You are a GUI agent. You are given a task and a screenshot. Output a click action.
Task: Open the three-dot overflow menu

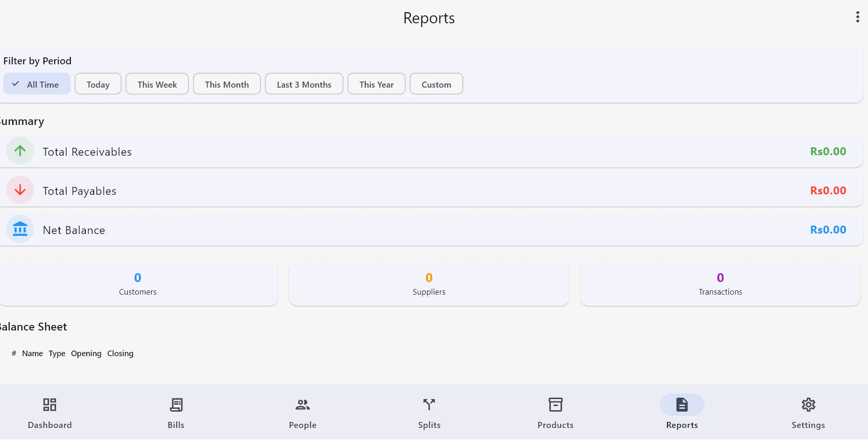tap(857, 17)
